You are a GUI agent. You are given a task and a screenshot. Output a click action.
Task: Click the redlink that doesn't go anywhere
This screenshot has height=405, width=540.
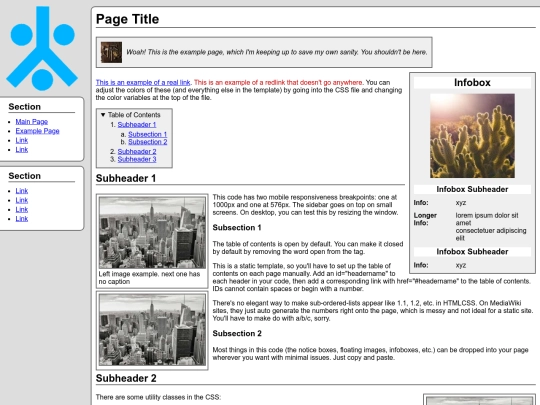pos(278,82)
